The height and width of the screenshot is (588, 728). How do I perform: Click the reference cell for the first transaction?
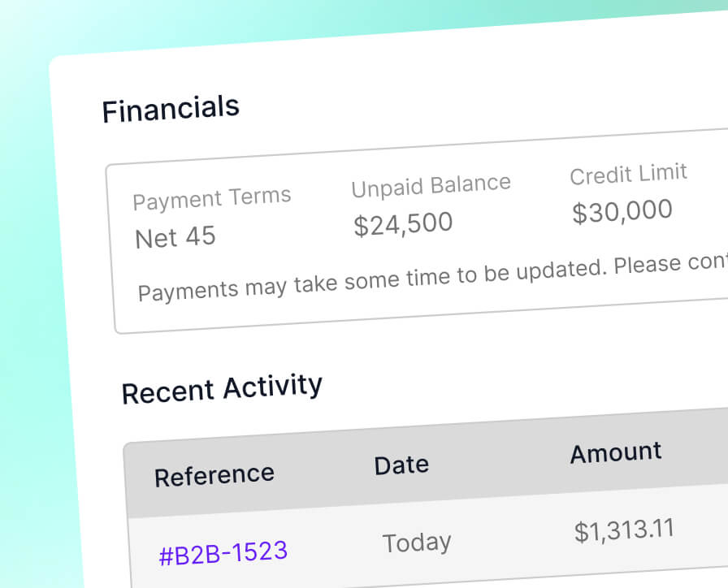point(224,550)
